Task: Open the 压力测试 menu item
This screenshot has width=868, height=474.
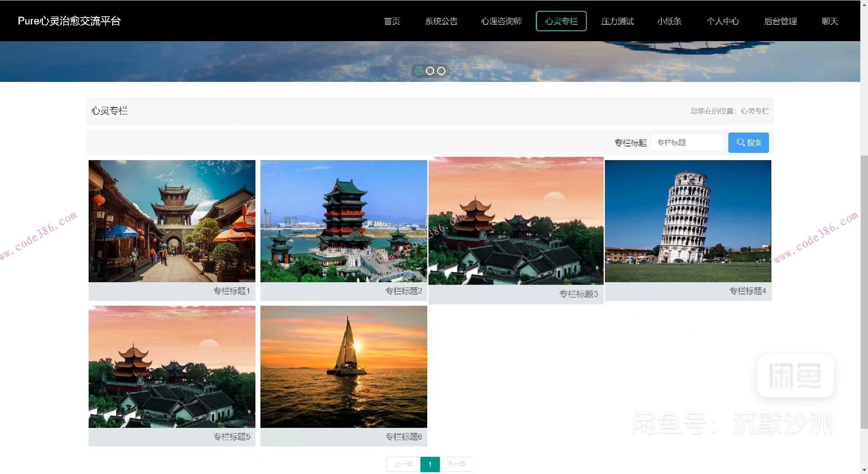Action: (x=617, y=21)
